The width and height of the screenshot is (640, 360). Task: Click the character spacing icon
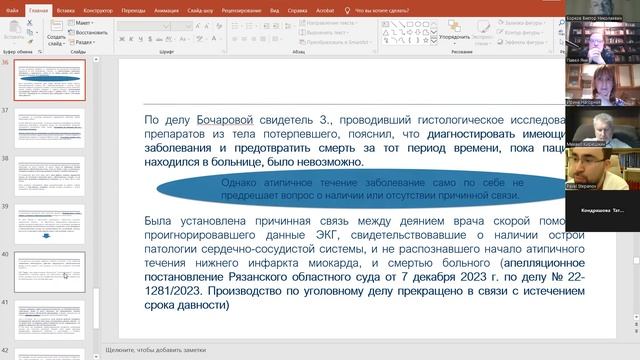coord(169,39)
